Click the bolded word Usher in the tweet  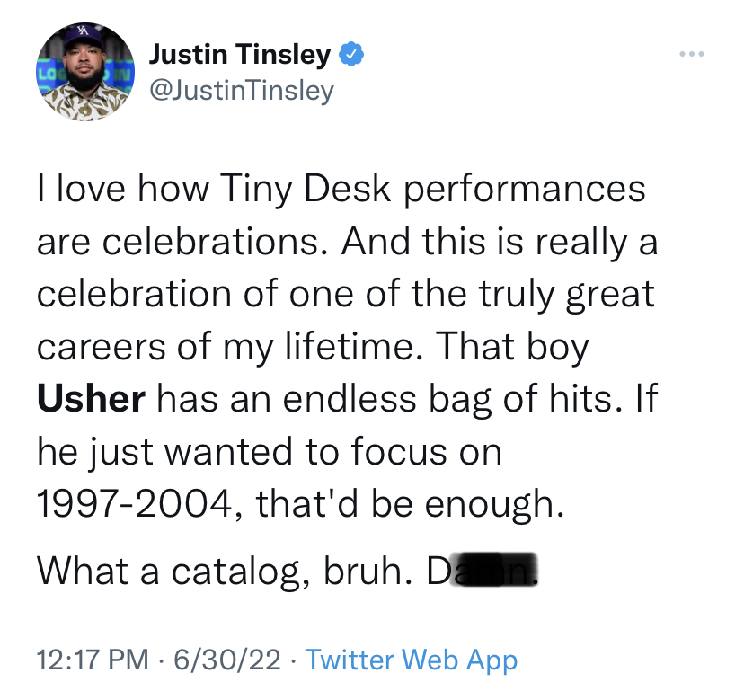click(88, 399)
